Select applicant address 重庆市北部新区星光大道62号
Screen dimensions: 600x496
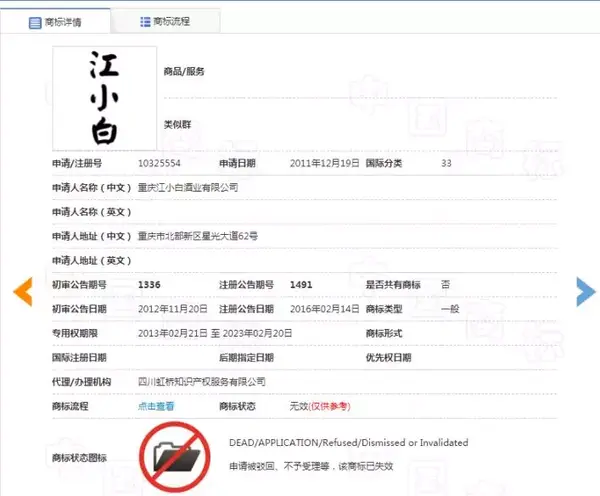[x=198, y=236]
